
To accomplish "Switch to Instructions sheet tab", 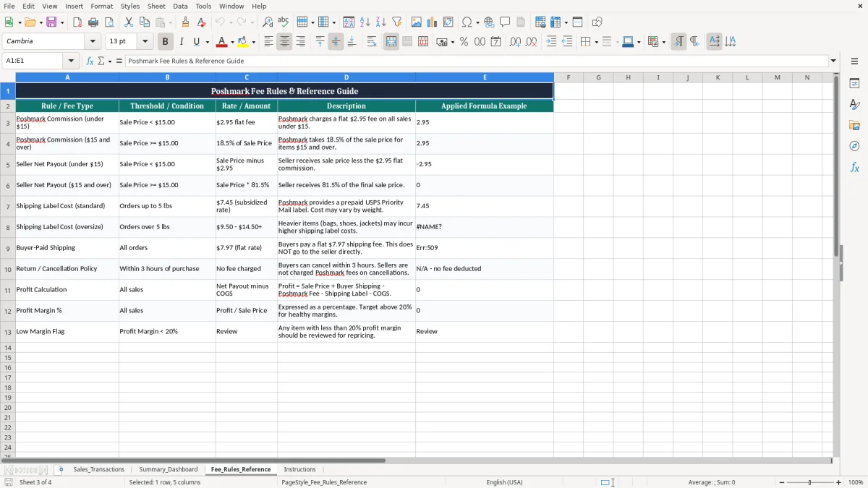I will click(x=299, y=469).
